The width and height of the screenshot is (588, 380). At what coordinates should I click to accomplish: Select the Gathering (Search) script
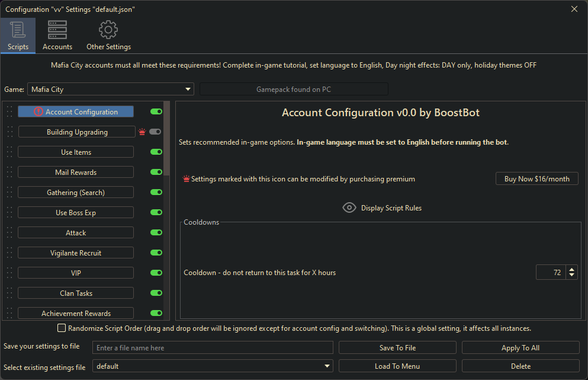coord(76,193)
